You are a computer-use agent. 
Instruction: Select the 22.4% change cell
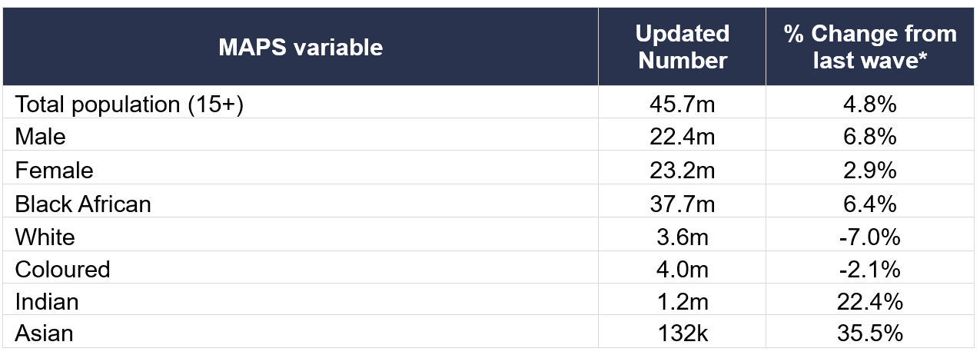[x=870, y=302]
